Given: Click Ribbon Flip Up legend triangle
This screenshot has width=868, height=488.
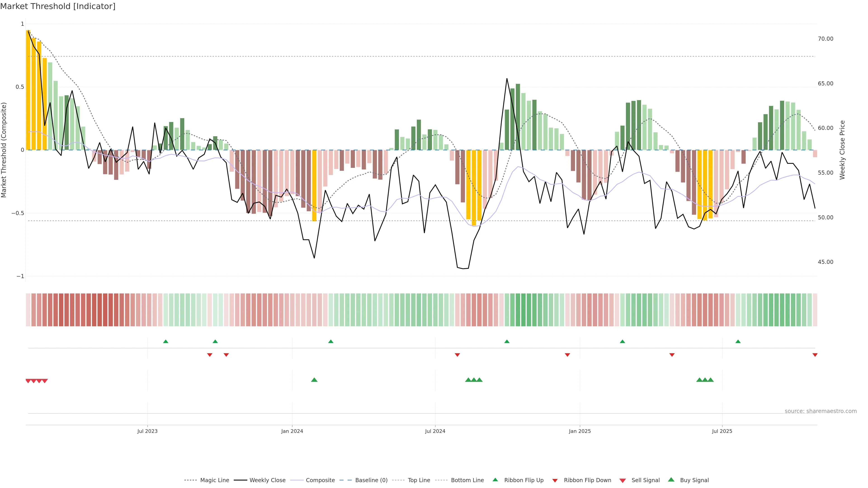Looking at the screenshot, I should click(495, 480).
